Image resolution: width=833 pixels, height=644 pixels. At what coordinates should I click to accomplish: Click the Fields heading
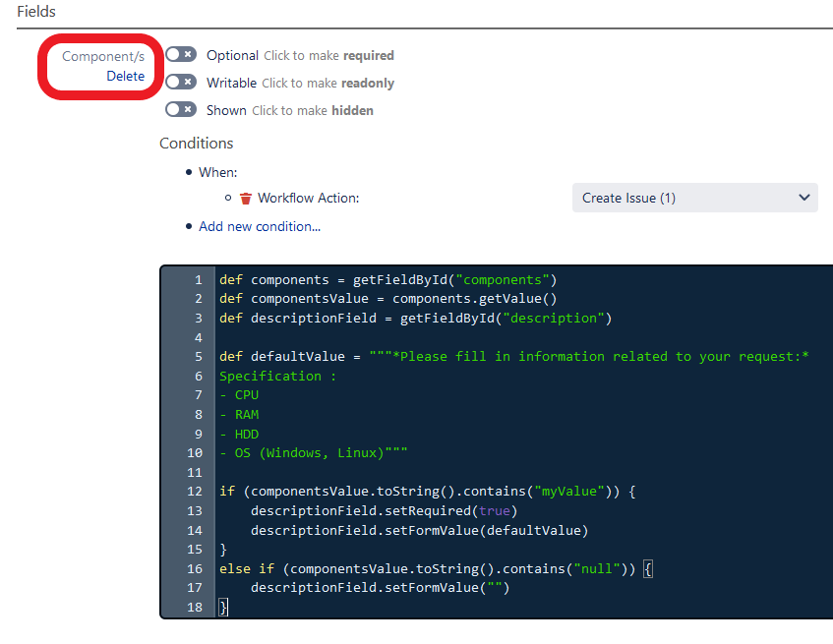coord(36,11)
